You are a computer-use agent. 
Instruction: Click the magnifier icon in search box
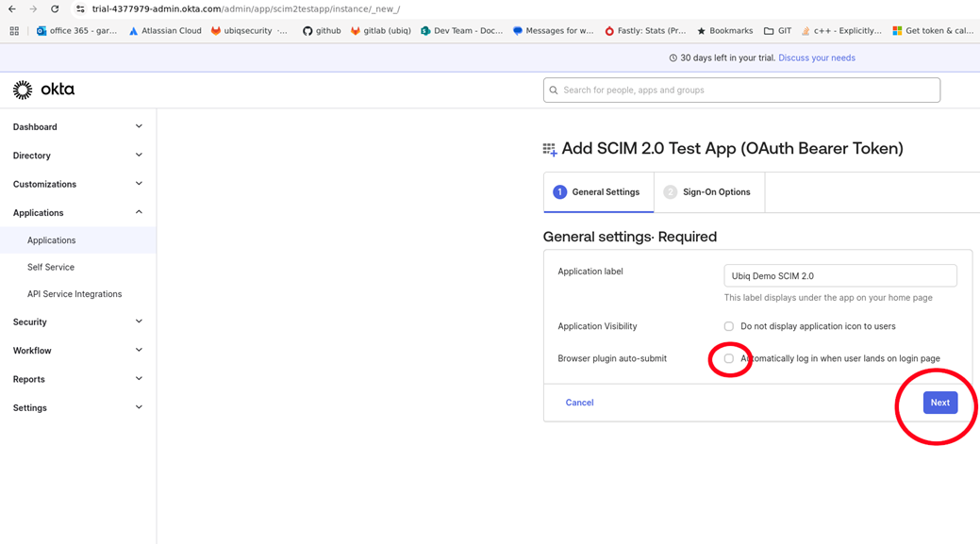(554, 90)
